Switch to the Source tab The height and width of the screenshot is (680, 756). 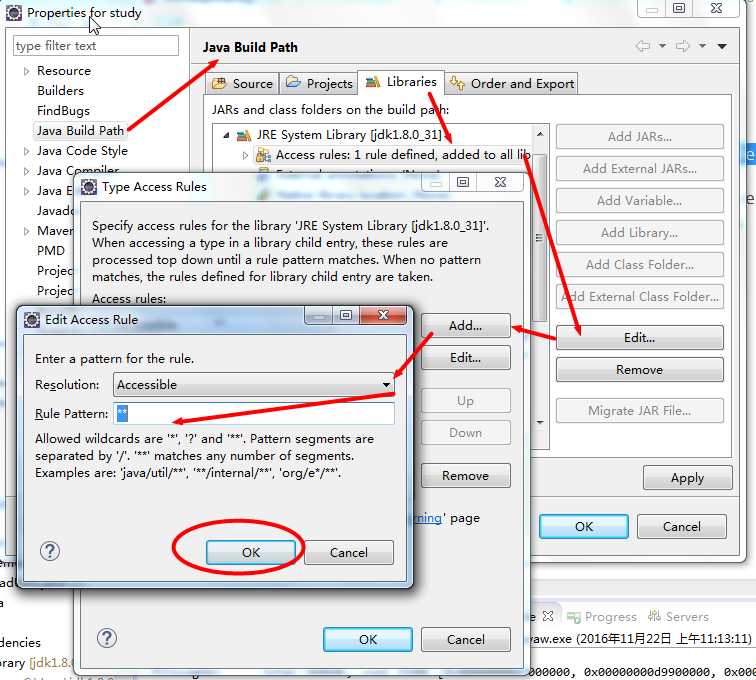click(243, 83)
